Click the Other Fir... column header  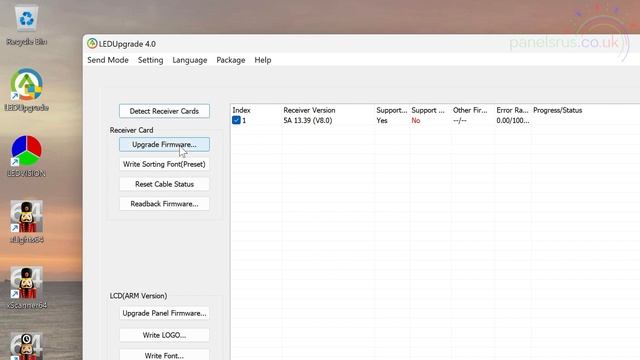coord(470,110)
